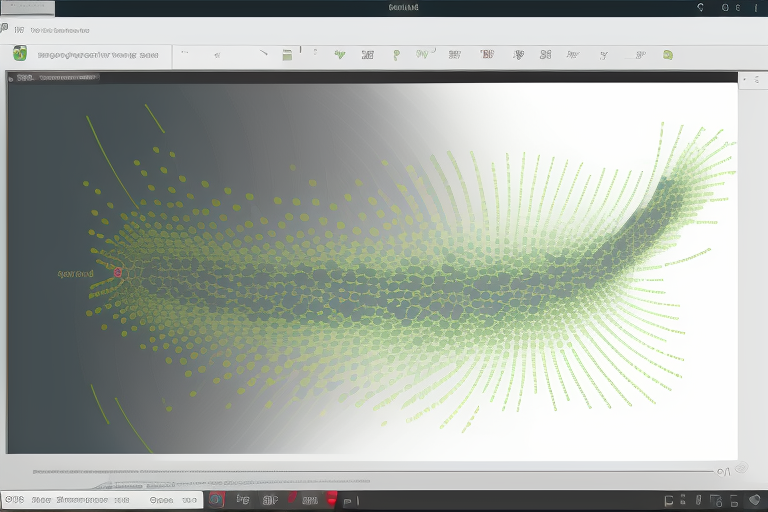This screenshot has width=768, height=512.
Task: Toggle the eye icon right of the bottom slider
Action: 740,469
